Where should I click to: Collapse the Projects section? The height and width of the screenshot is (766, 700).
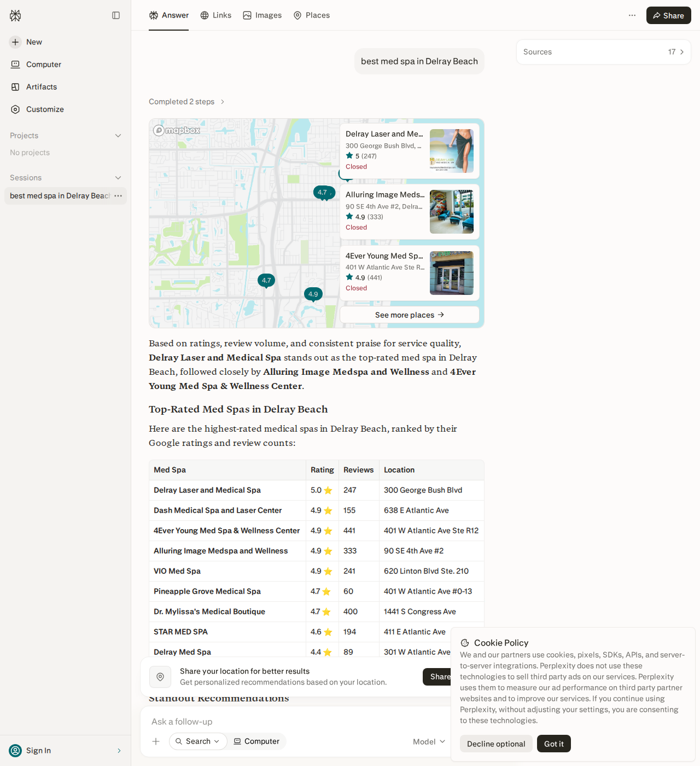118,136
